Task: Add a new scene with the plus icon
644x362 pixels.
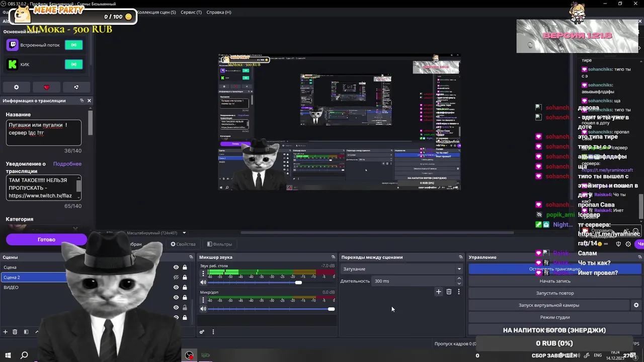Action: point(6,332)
